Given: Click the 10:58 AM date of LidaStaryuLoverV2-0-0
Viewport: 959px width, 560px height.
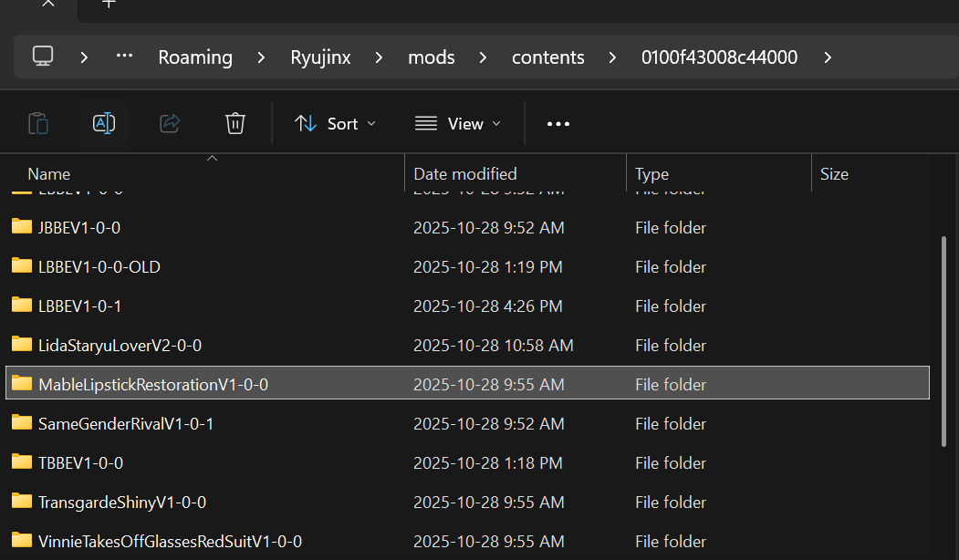Looking at the screenshot, I should pos(494,346).
